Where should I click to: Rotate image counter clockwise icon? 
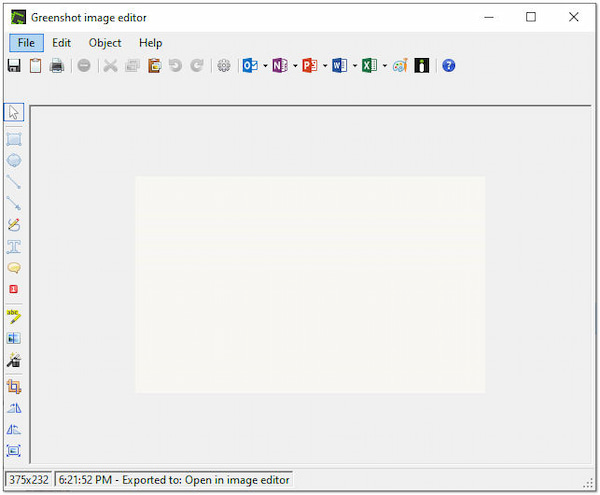[x=14, y=430]
